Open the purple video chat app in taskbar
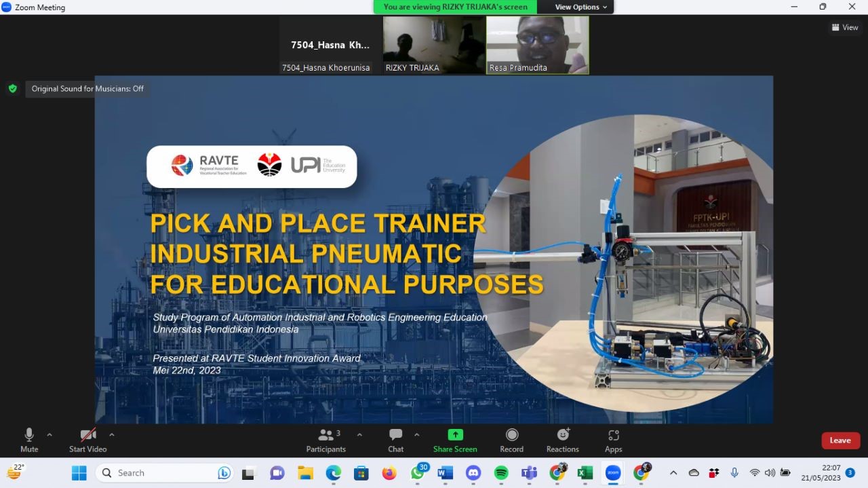The width and height of the screenshot is (868, 488). click(x=277, y=473)
